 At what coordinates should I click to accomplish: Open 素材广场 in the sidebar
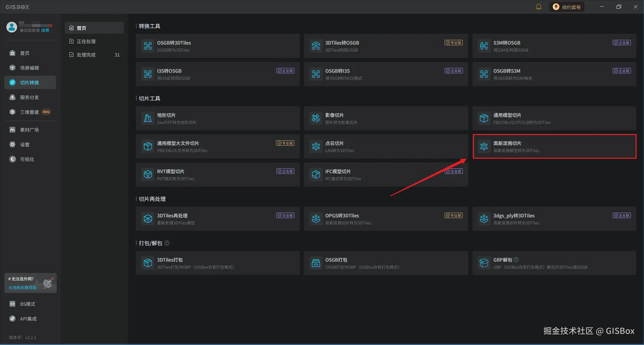coord(30,130)
